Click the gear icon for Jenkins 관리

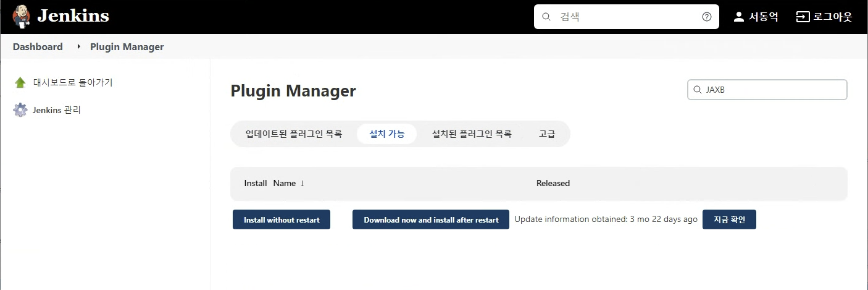tap(20, 110)
